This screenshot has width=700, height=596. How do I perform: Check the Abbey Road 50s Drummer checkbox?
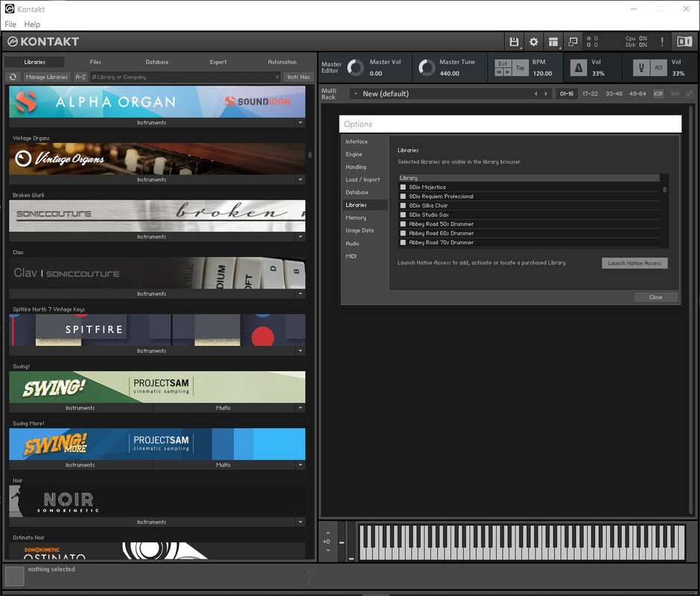click(403, 223)
